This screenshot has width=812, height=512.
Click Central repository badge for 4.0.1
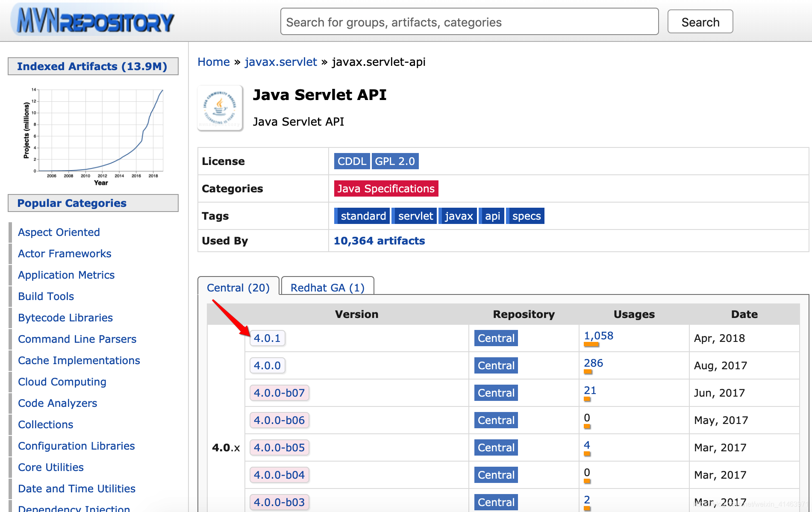[496, 338]
